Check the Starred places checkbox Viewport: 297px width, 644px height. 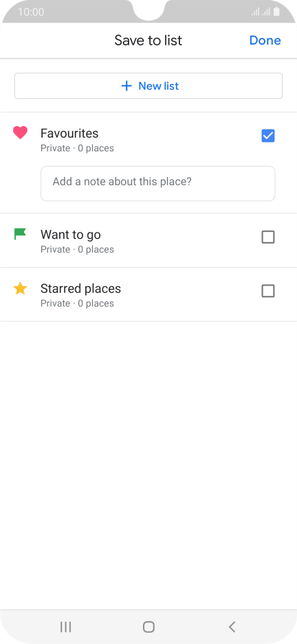[268, 291]
